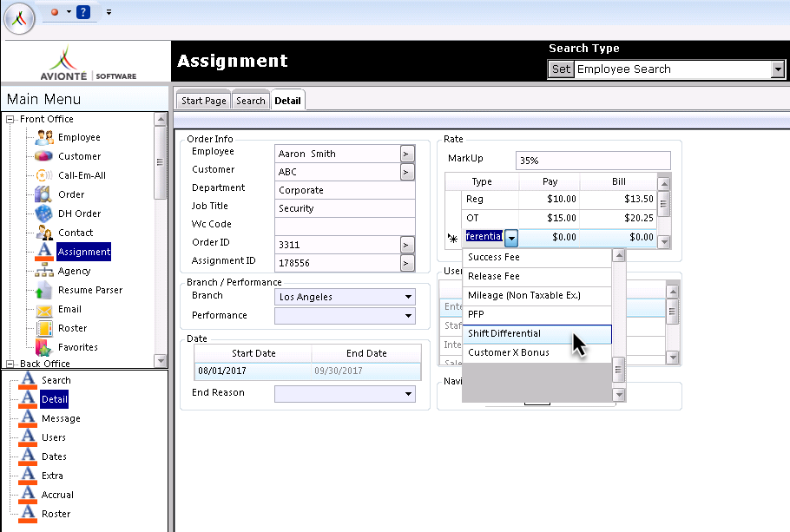The height and width of the screenshot is (532, 790).
Task: Click the Extra submenu A icon
Action: (28, 476)
